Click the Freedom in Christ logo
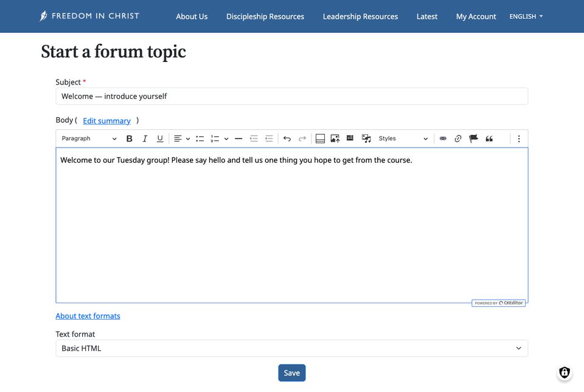 pos(89,16)
